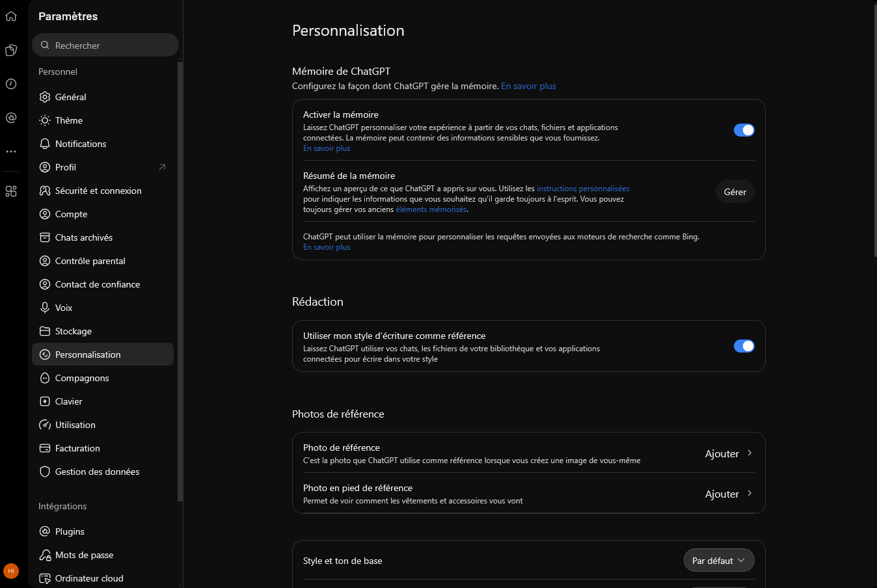877x588 pixels.
Task: Click the 'Rédaction' heading
Action: coord(317,302)
